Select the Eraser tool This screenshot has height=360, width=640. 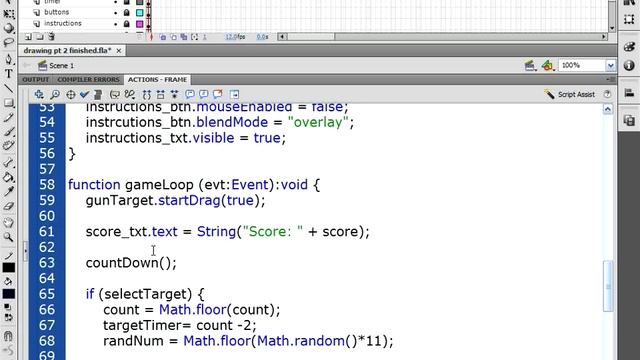pyautogui.click(x=9, y=206)
